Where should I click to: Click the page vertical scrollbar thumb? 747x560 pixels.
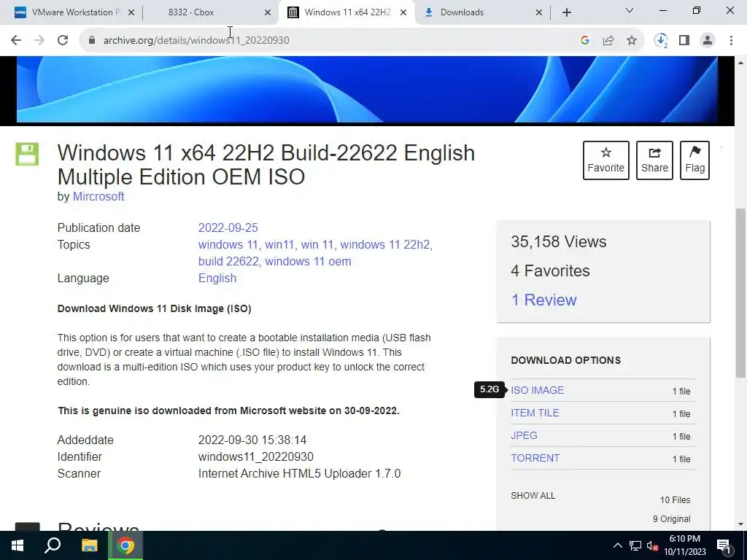(x=741, y=293)
